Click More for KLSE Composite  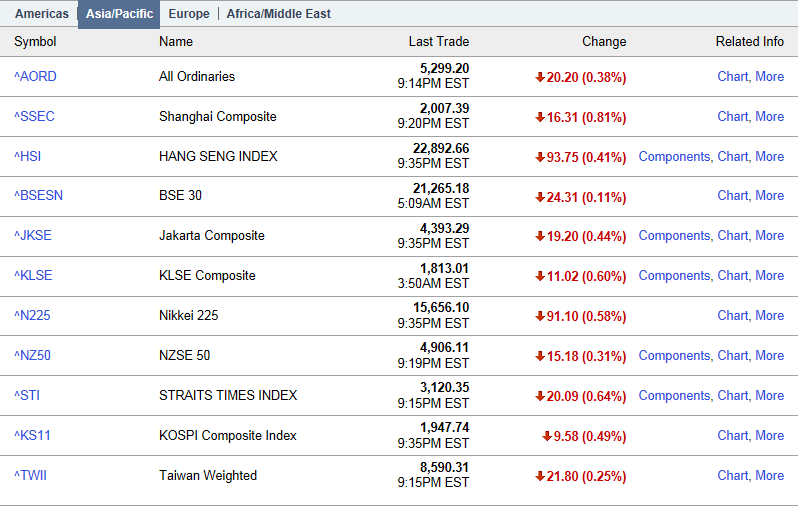(769, 275)
